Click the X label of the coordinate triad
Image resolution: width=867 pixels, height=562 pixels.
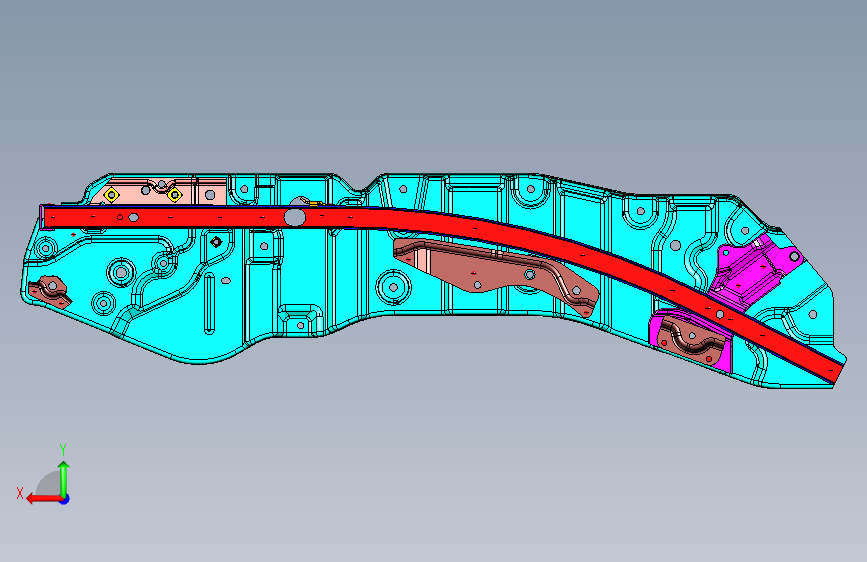pyautogui.click(x=20, y=493)
